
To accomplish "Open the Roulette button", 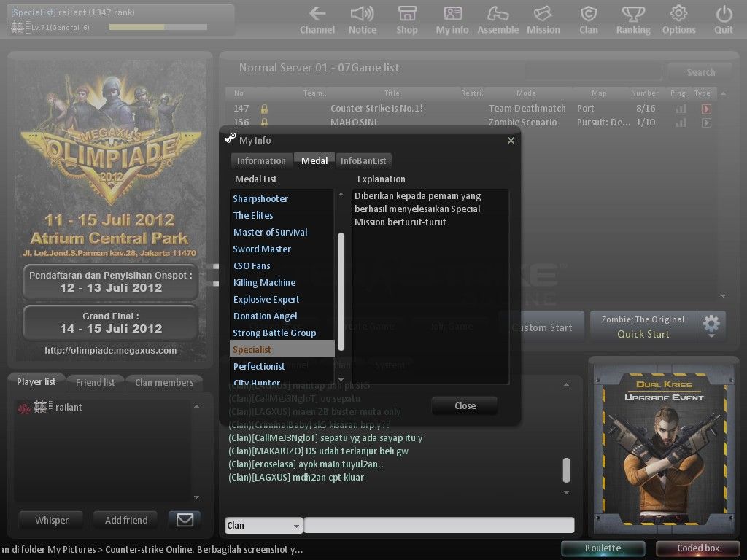I will coord(603,548).
